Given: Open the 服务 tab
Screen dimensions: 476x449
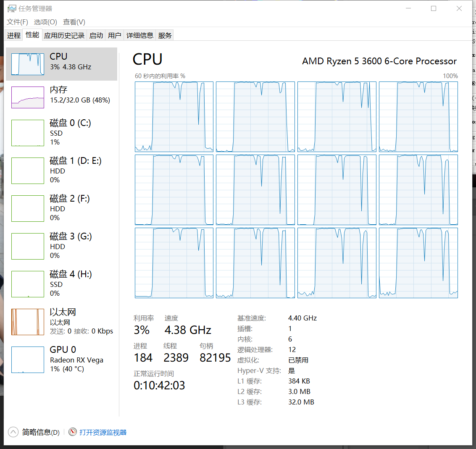Looking at the screenshot, I should (165, 36).
